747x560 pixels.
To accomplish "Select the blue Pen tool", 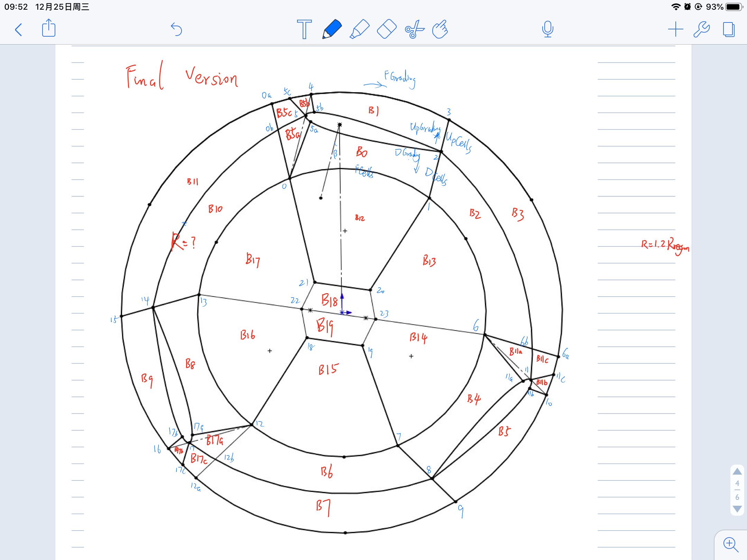I will (x=332, y=29).
